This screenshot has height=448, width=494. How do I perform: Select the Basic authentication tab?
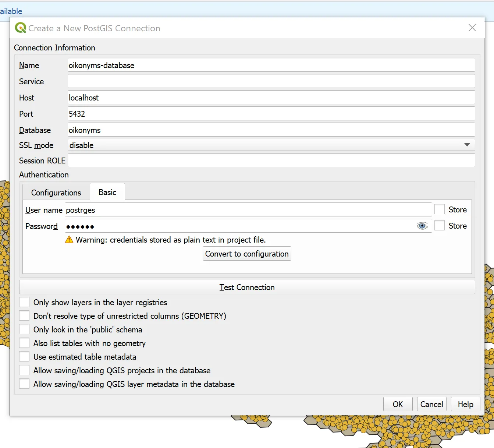coord(107,192)
